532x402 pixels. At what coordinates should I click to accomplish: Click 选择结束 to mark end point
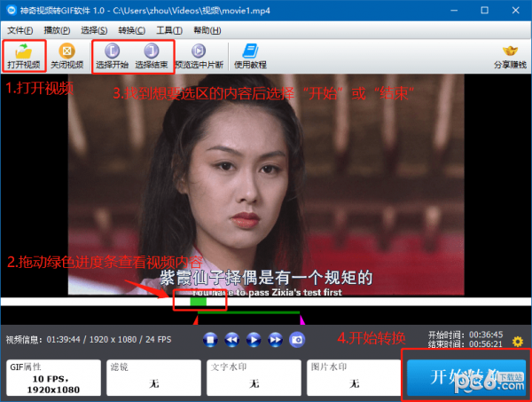tap(152, 56)
